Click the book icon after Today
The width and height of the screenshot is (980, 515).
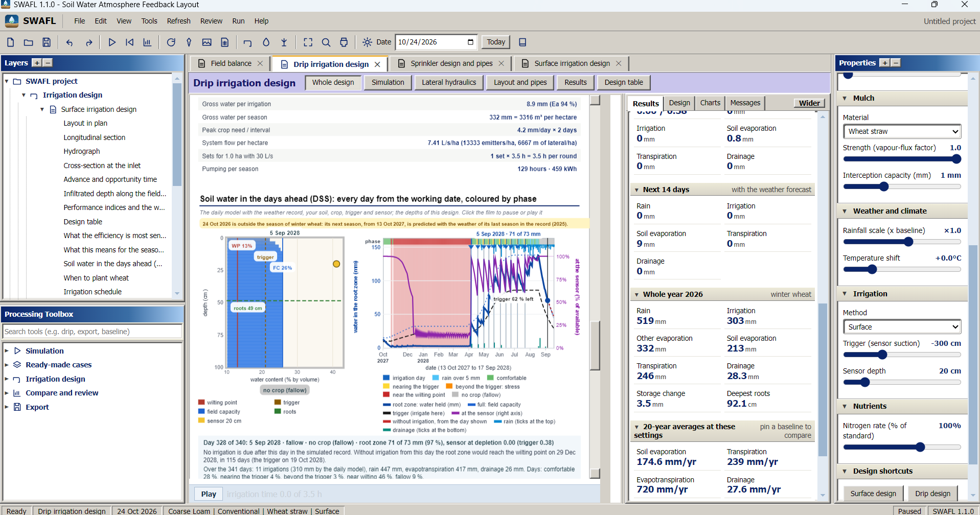point(522,42)
